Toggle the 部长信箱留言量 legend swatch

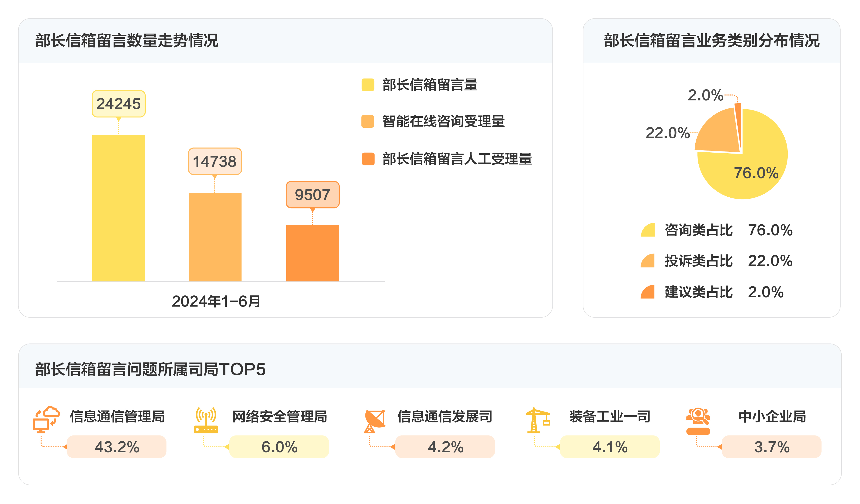(368, 85)
